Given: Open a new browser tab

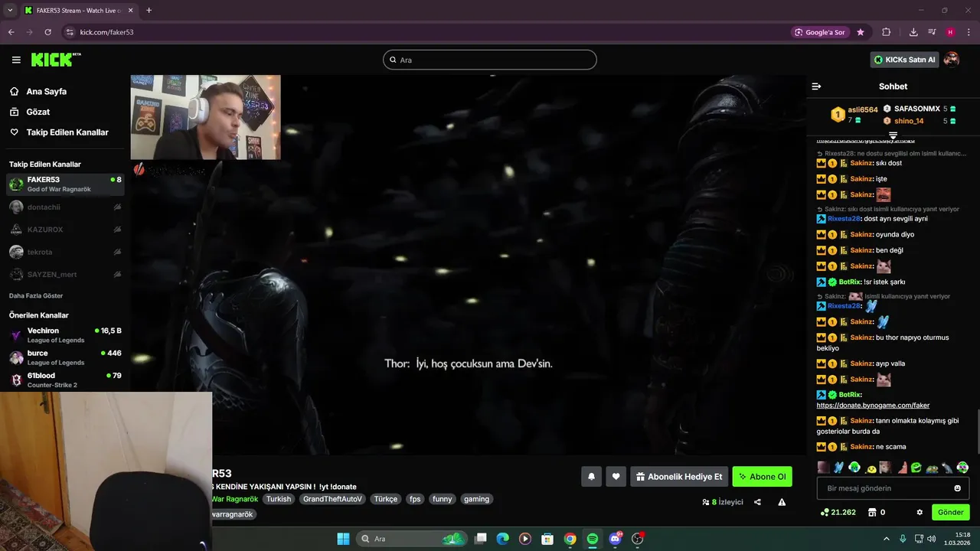Looking at the screenshot, I should 149,10.
